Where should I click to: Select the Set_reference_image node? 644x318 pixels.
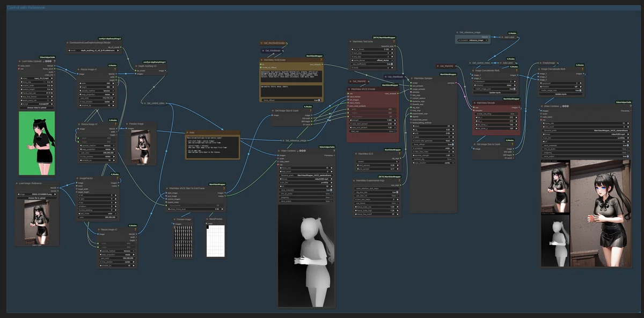tap(295, 140)
